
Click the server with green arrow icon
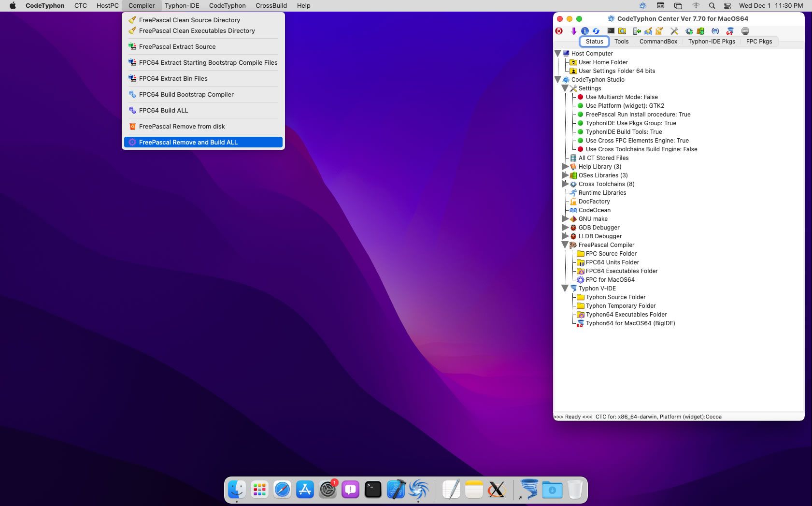click(637, 31)
